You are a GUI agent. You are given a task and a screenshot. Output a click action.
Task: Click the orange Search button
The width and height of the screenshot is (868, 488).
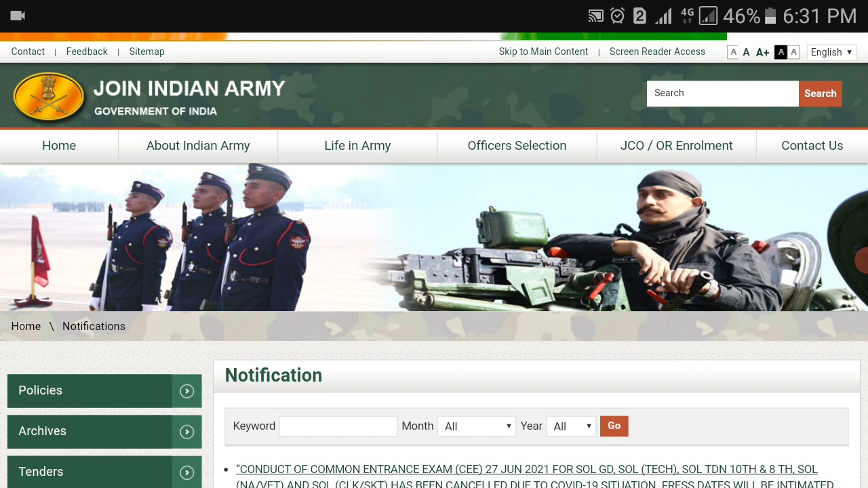[x=821, y=94]
